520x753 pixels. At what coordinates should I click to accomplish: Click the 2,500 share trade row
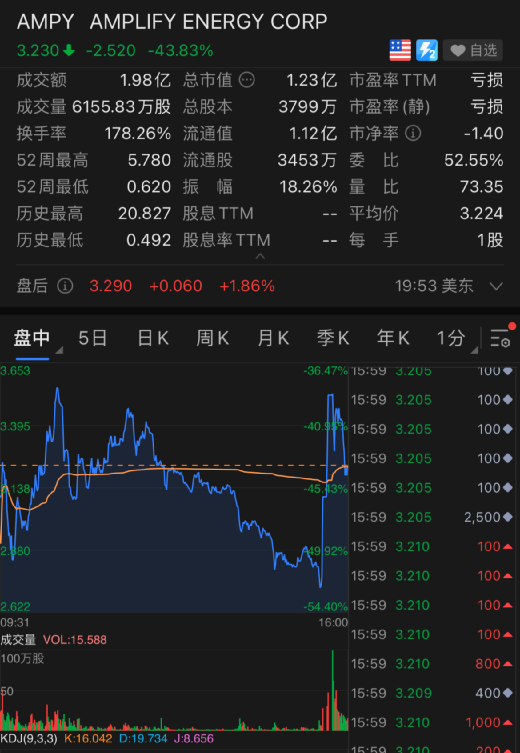coord(432,517)
